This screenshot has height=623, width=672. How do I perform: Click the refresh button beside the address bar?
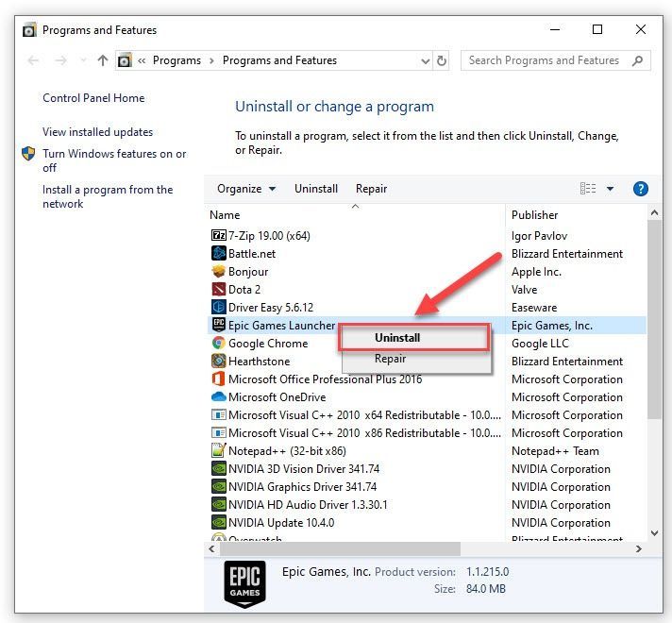[442, 60]
